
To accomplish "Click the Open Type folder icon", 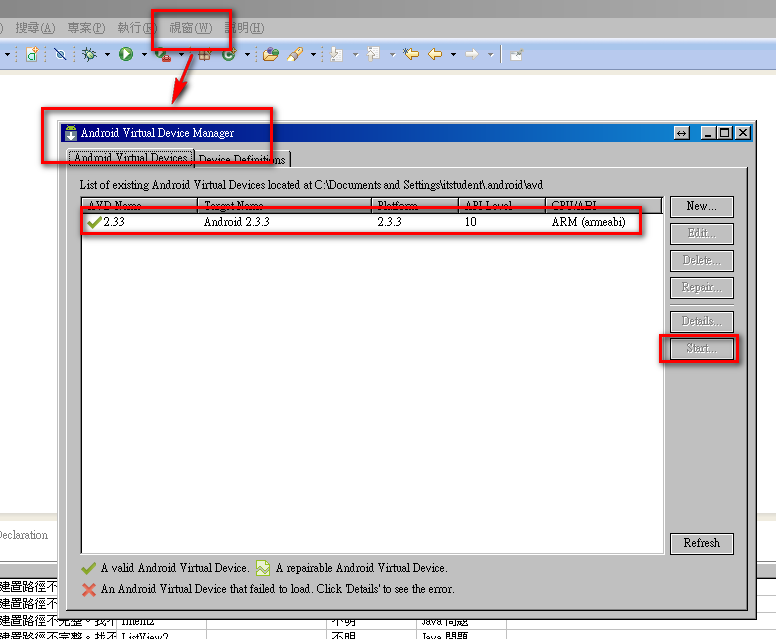I will click(x=271, y=54).
